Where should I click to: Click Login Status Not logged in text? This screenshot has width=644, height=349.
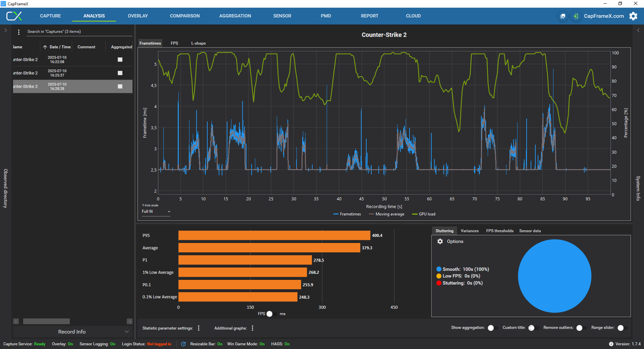(147, 344)
